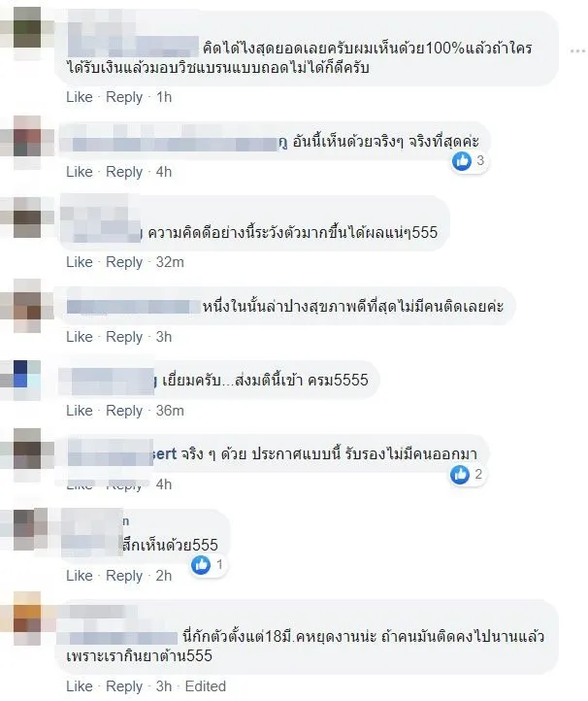The height and width of the screenshot is (701, 588).
Task: Open the orange avatar of the last commenter
Action: tap(27, 618)
